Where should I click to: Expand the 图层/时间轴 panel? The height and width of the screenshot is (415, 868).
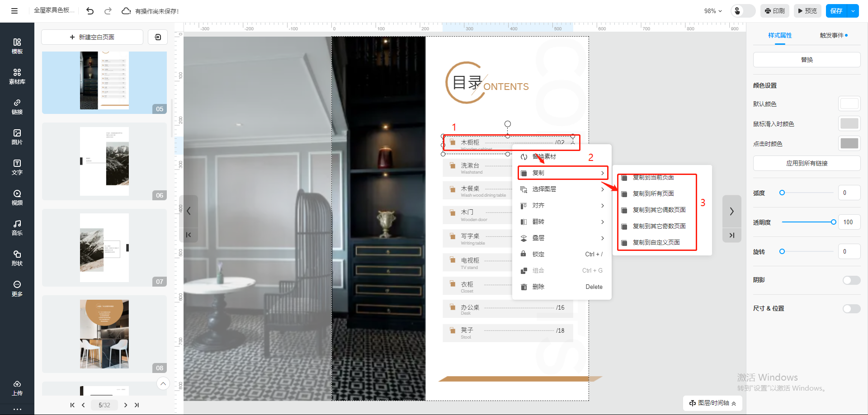point(712,403)
